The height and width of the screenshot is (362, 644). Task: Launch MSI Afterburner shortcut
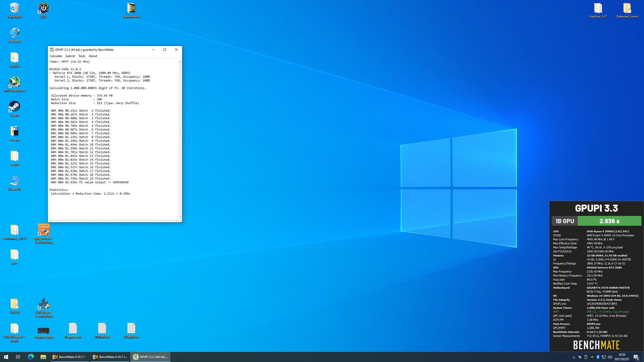14,84
